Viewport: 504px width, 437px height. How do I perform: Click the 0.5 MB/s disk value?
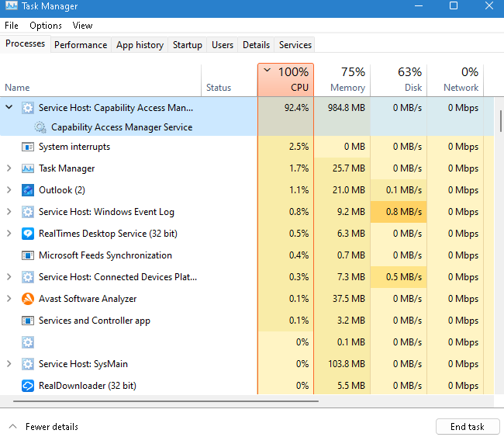point(404,277)
